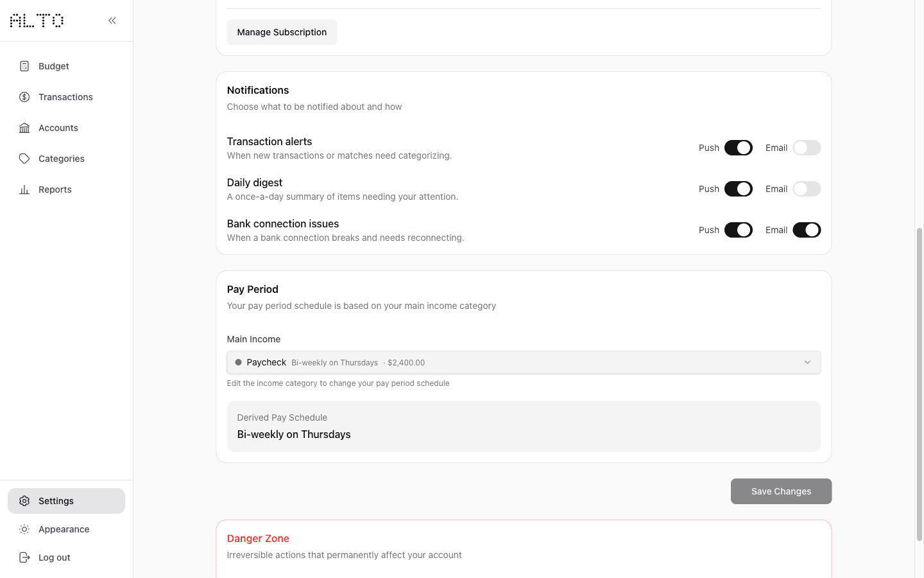
Task: Go to Budget page
Action: point(66,66)
